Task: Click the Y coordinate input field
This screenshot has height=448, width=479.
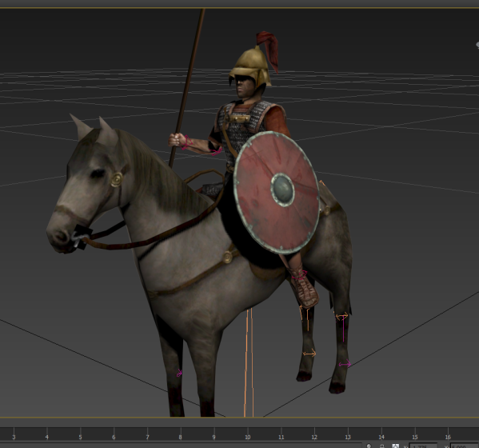Action: click(x=465, y=446)
